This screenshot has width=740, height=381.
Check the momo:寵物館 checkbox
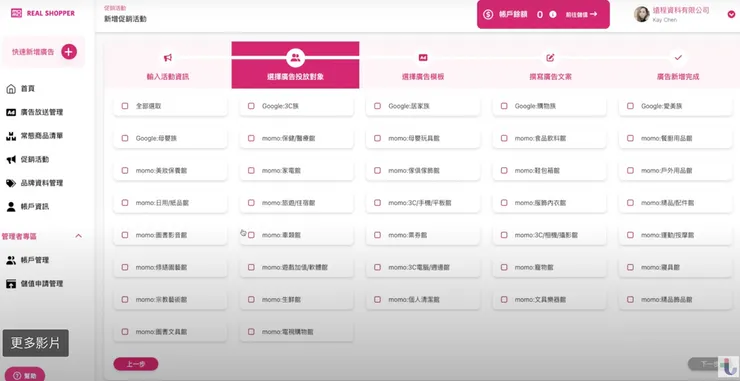click(504, 267)
